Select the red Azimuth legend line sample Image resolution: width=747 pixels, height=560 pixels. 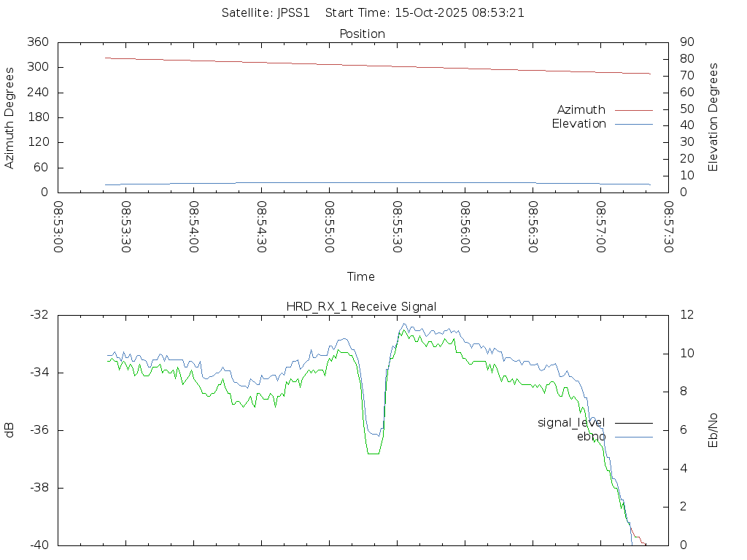633,110
